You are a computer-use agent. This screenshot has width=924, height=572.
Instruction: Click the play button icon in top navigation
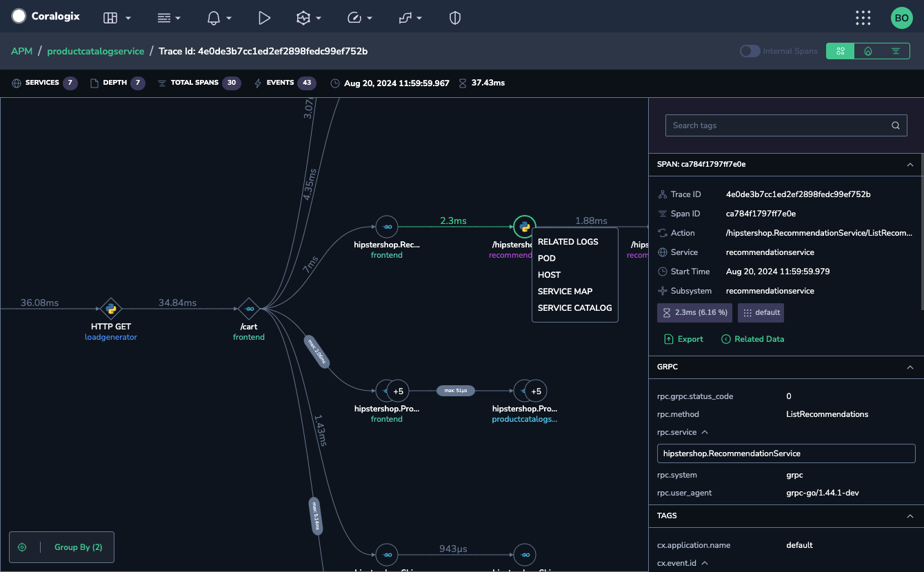pyautogui.click(x=264, y=19)
